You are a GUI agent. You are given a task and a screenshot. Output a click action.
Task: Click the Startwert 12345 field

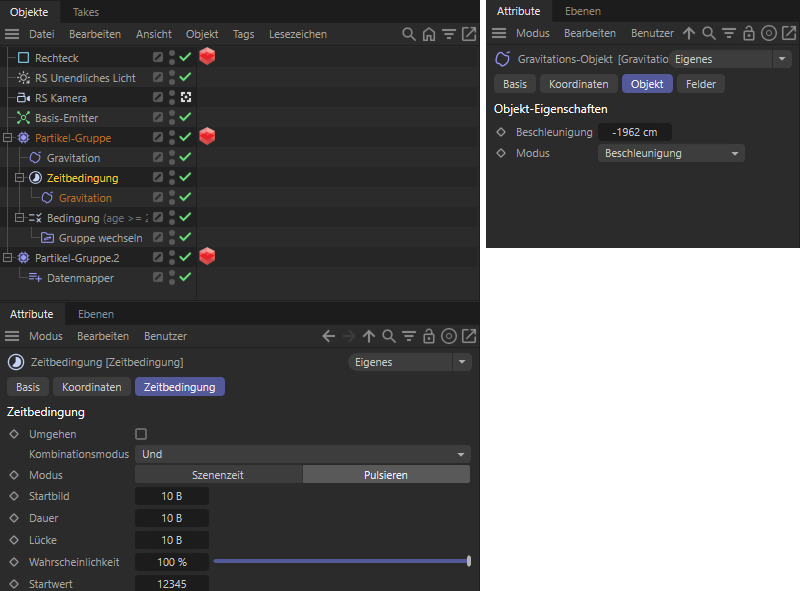point(172,583)
